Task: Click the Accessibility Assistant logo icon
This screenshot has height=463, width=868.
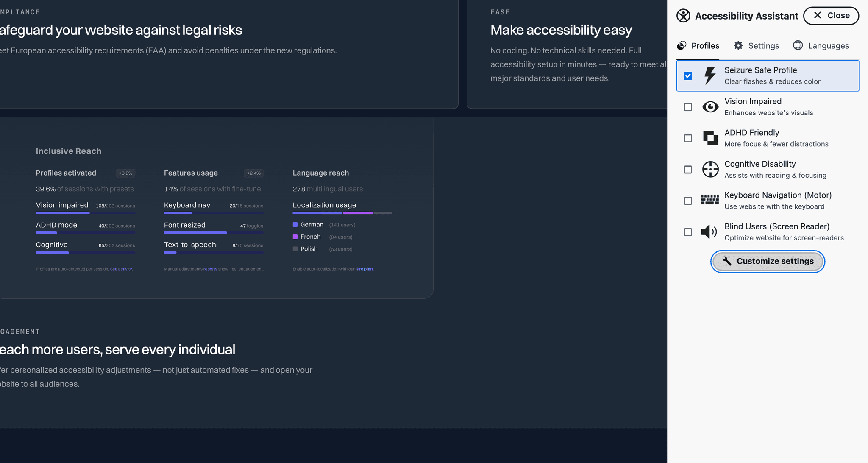Action: (683, 15)
